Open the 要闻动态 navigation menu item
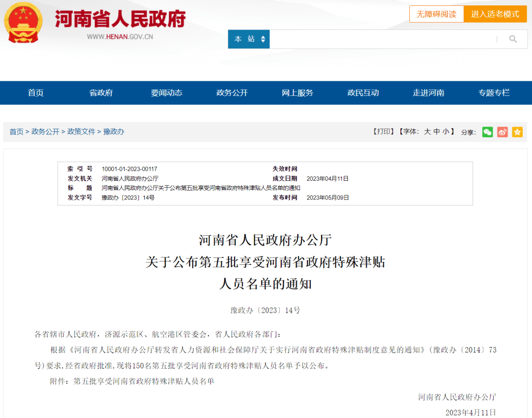The width and height of the screenshot is (532, 418). click(166, 93)
